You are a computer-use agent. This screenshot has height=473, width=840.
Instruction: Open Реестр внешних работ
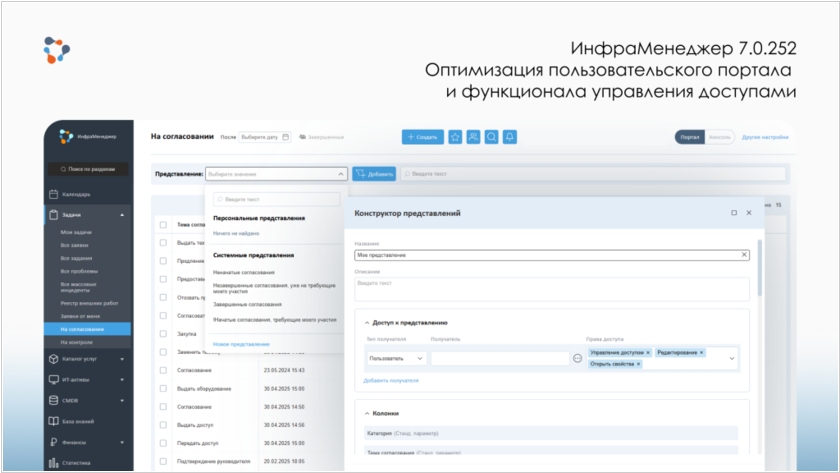[x=89, y=303]
